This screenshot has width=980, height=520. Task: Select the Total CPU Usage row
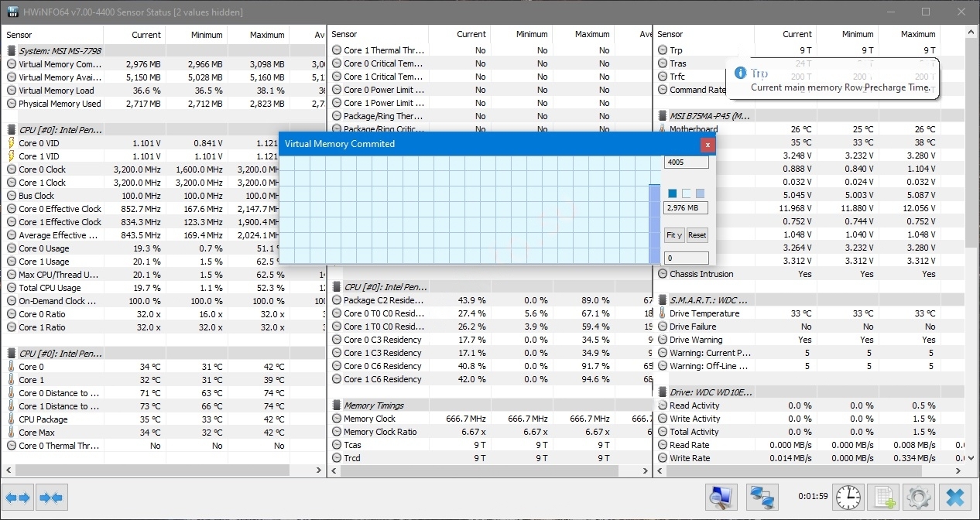click(x=50, y=288)
